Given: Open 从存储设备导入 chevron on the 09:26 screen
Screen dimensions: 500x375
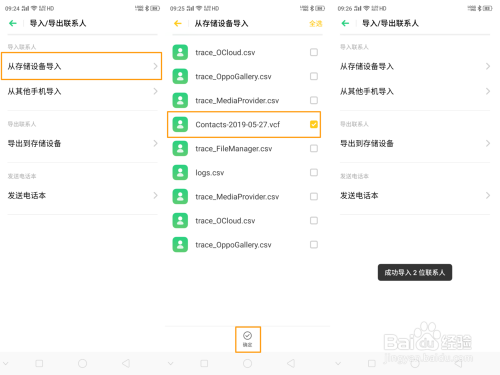Looking at the screenshot, I should tap(488, 66).
